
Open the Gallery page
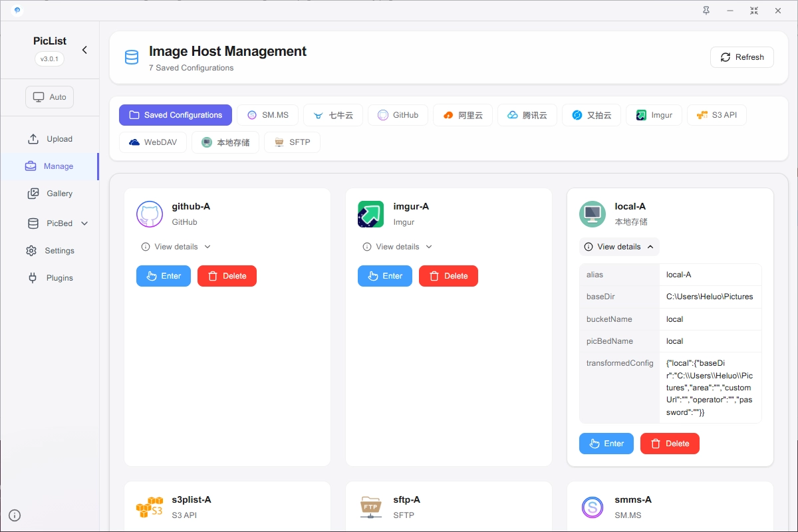[50, 194]
